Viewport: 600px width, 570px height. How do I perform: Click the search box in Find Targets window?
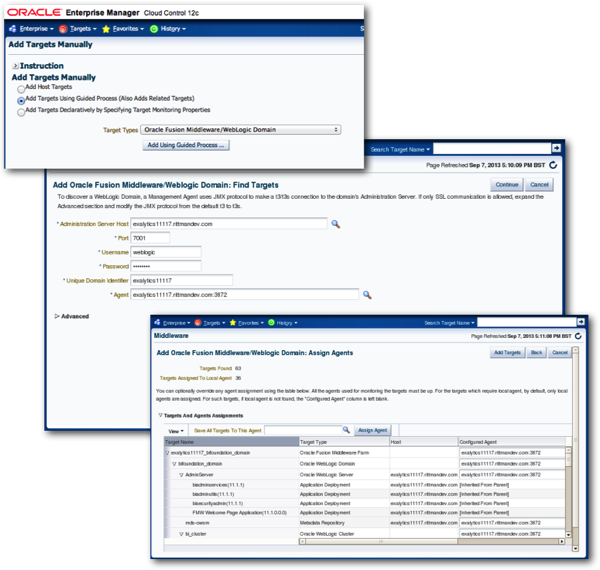point(492,148)
